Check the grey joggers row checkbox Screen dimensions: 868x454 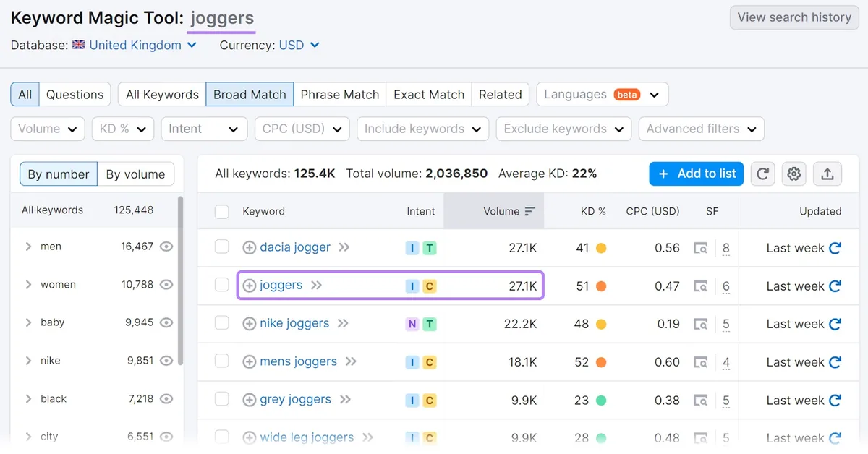222,399
